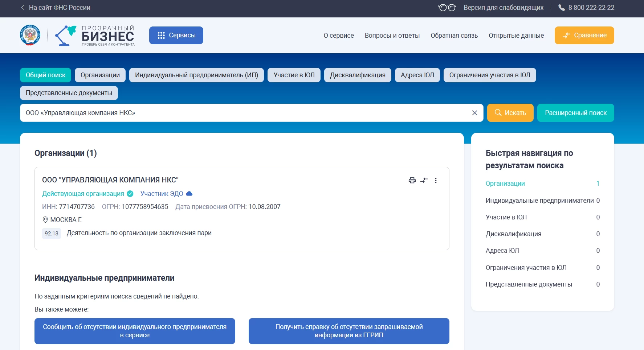
Task: Switch to Адреса ЮЛ tab
Action: click(x=417, y=75)
